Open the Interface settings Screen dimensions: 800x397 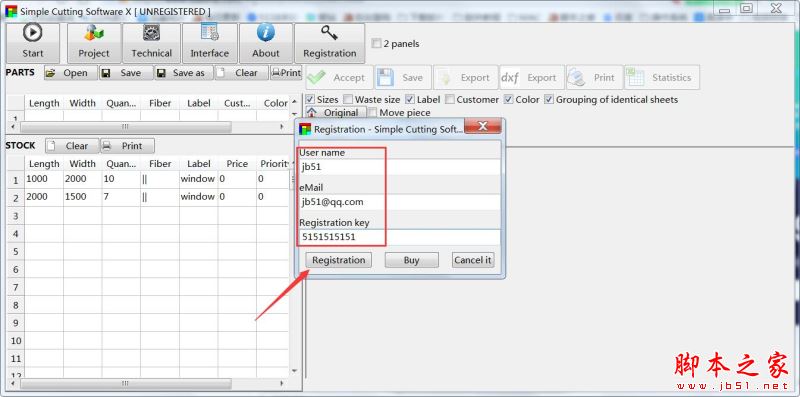coord(210,43)
